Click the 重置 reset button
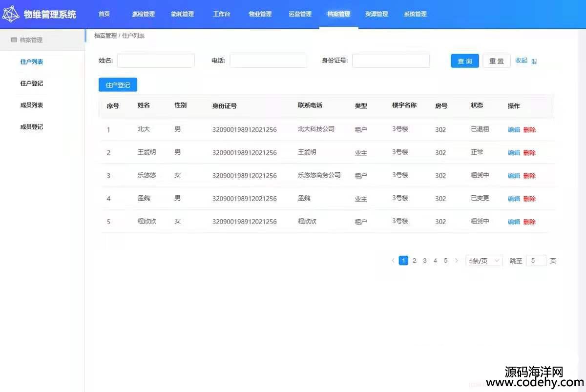The width and height of the screenshot is (586, 392). [x=497, y=61]
